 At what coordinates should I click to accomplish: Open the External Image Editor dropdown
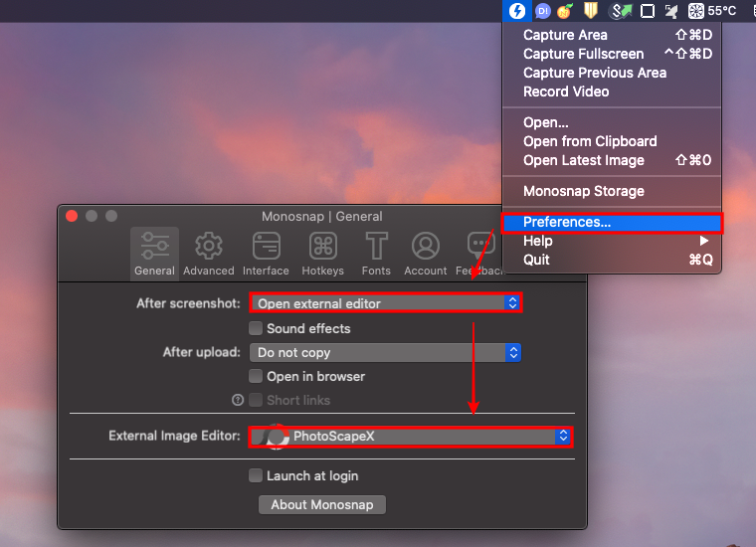(411, 437)
